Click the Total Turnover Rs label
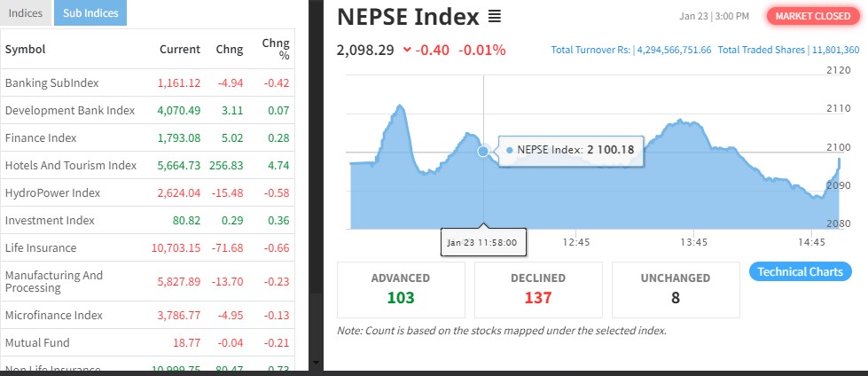 pyautogui.click(x=591, y=50)
